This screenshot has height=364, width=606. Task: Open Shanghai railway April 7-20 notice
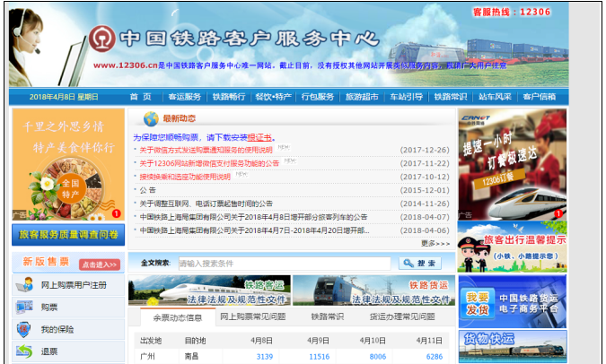click(x=254, y=230)
